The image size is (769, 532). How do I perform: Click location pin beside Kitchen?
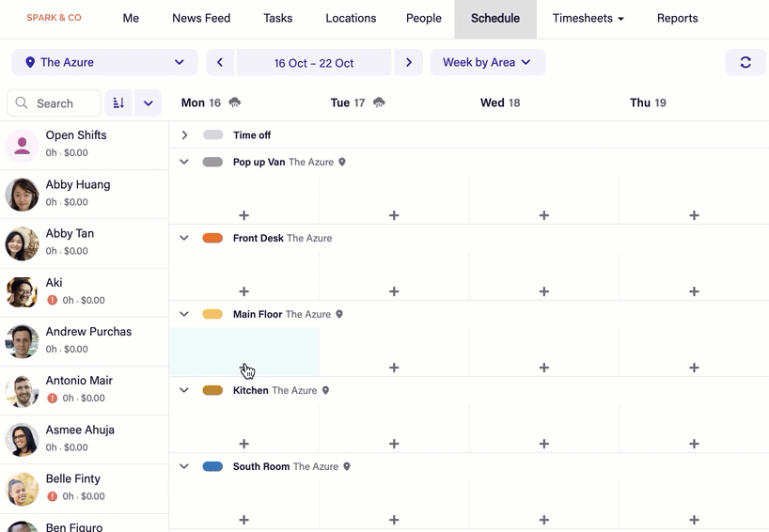325,390
